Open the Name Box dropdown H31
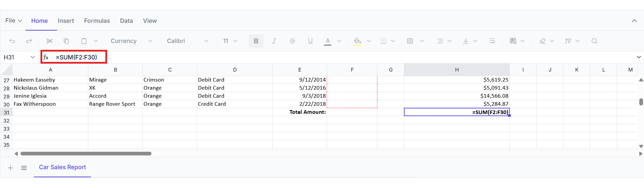This screenshot has width=644, height=189. tap(33, 57)
